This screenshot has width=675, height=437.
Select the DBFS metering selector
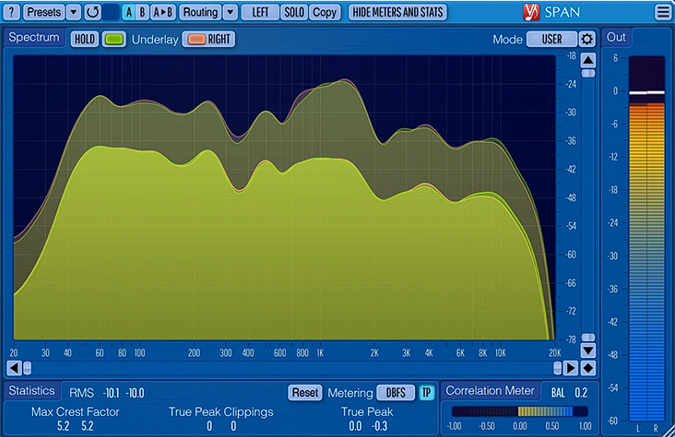pos(395,393)
